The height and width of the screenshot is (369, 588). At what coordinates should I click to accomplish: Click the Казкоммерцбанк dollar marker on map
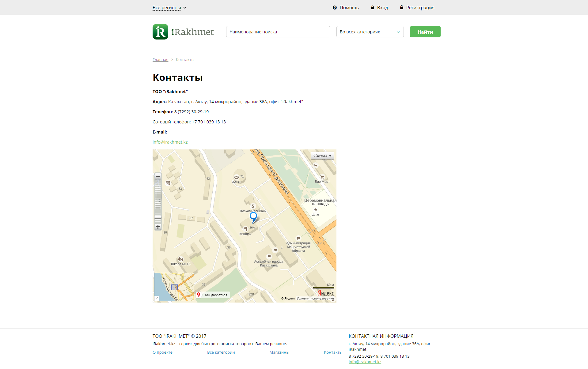click(253, 206)
